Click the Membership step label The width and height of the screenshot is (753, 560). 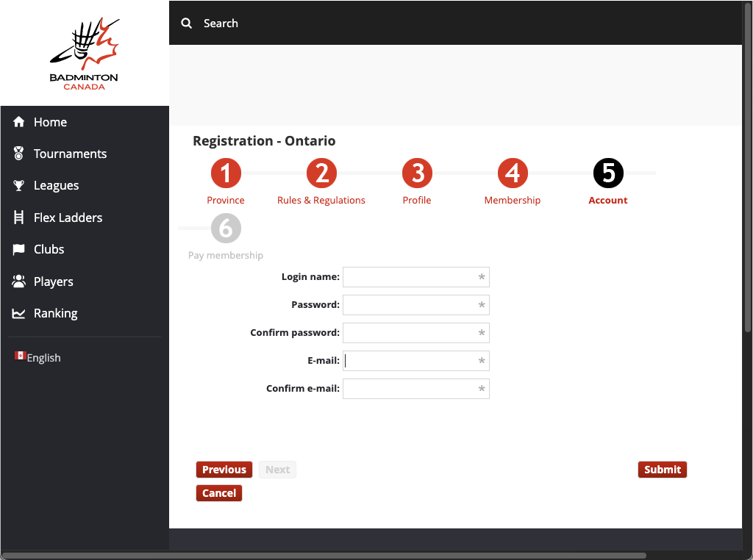click(x=513, y=200)
